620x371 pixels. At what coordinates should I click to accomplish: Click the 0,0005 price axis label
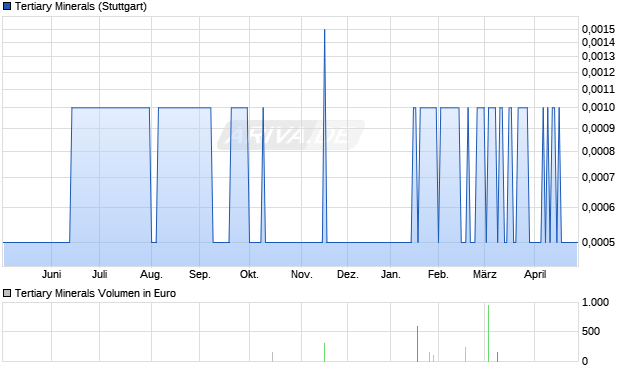click(598, 242)
